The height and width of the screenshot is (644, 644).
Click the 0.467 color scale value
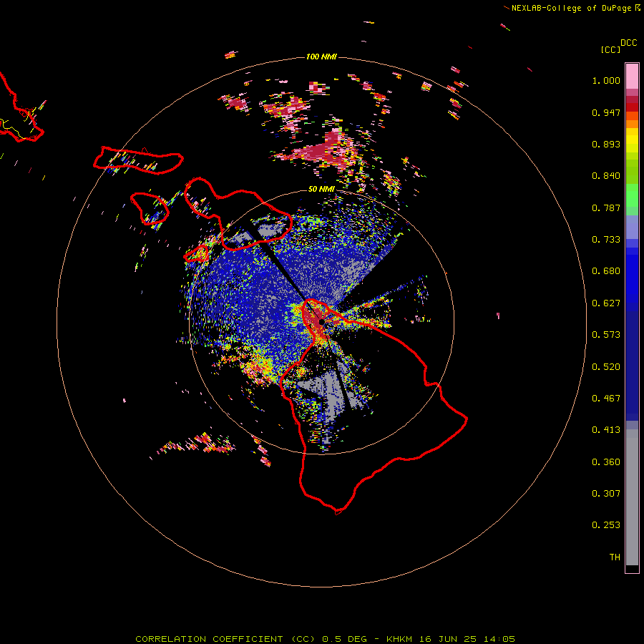click(606, 399)
